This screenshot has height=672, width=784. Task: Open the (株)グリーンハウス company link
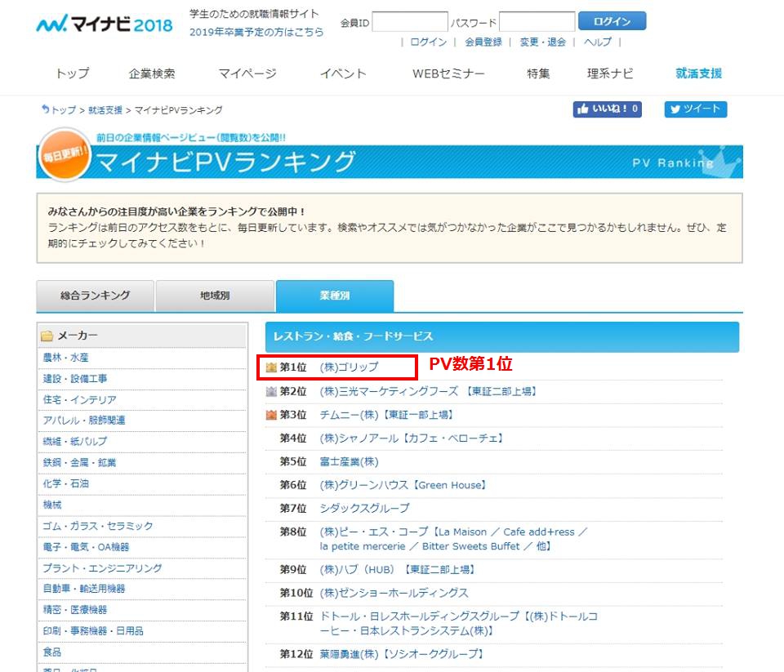(403, 485)
